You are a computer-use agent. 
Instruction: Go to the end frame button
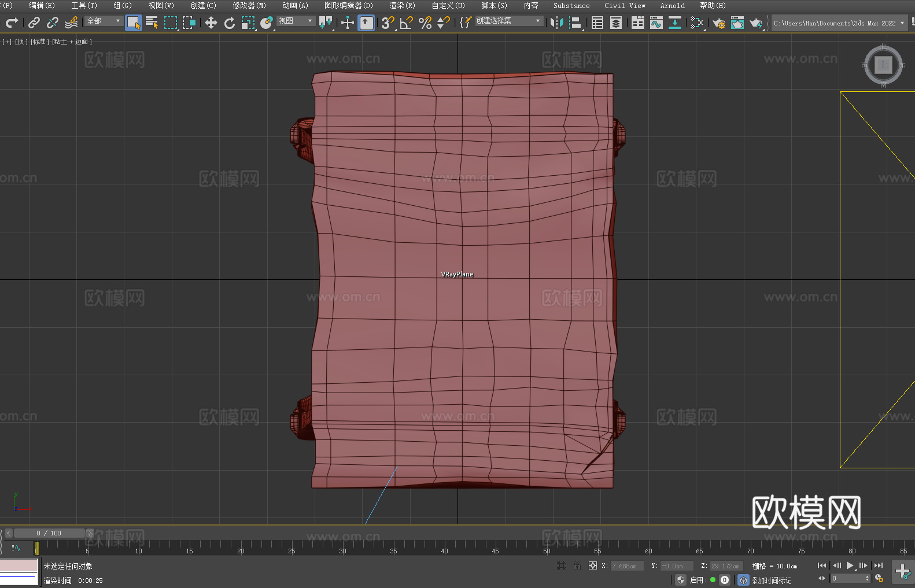tap(879, 565)
